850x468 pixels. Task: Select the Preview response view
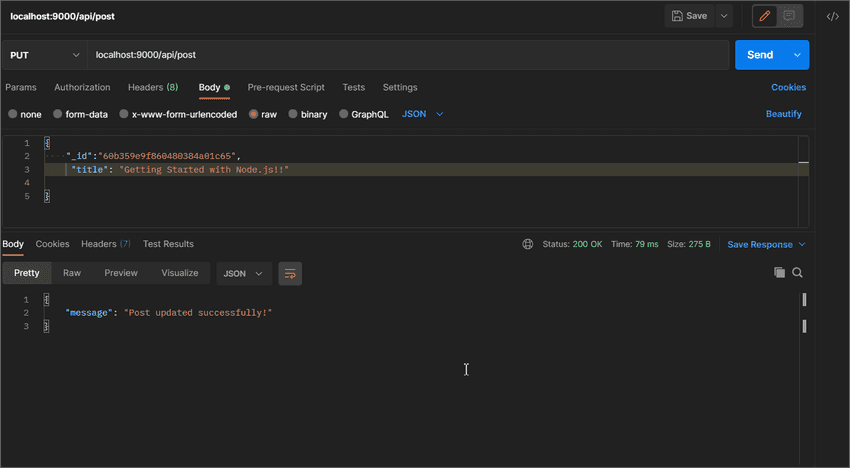click(121, 273)
